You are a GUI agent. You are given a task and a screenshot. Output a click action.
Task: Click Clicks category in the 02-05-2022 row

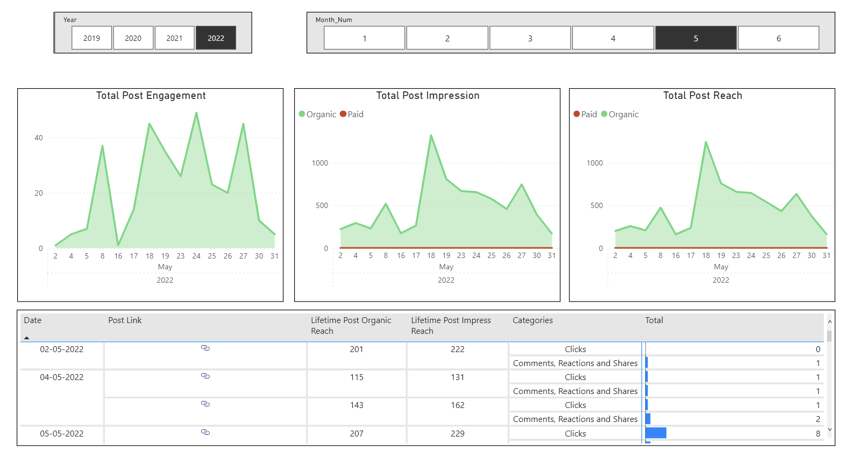pos(575,349)
